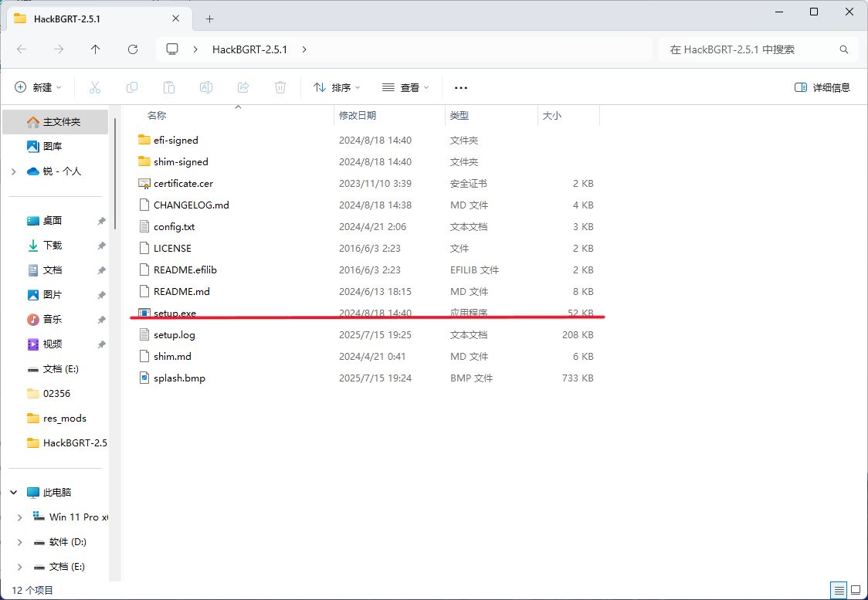The image size is (868, 600).
Task: Click the Rename icon in toolbar
Action: [206, 87]
